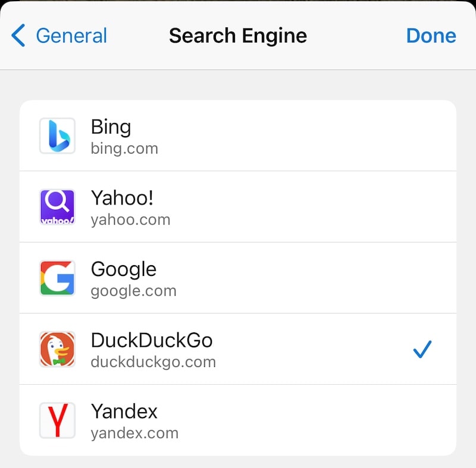This screenshot has height=468, width=476.
Task: Click the Google G icon
Action: coord(57,278)
